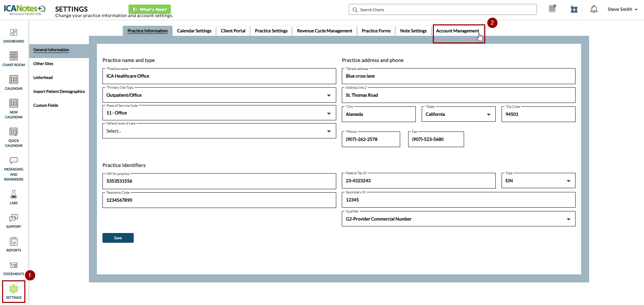Select Letterhead in the side menu
Viewport: 644px width, 305px height.
pos(43,78)
